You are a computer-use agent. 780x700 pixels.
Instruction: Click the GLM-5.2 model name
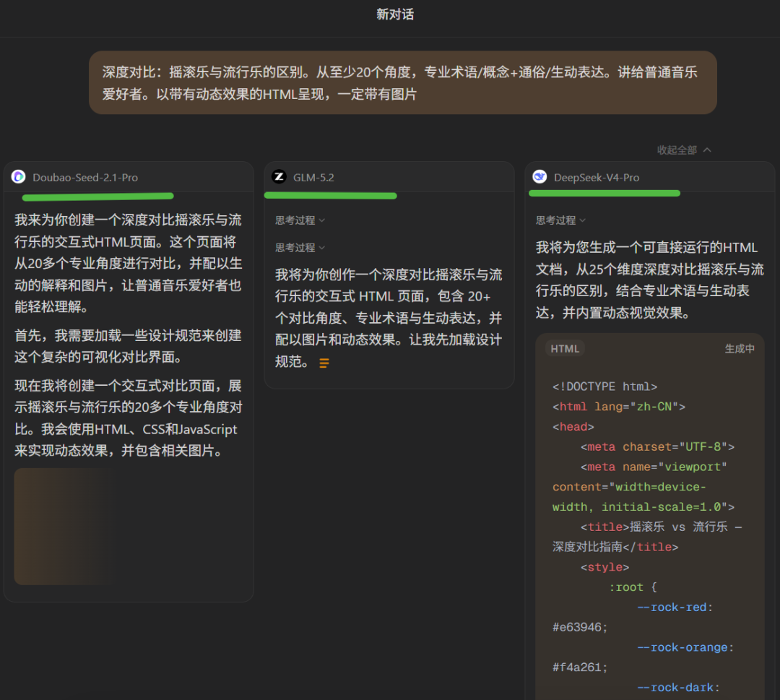click(x=313, y=178)
